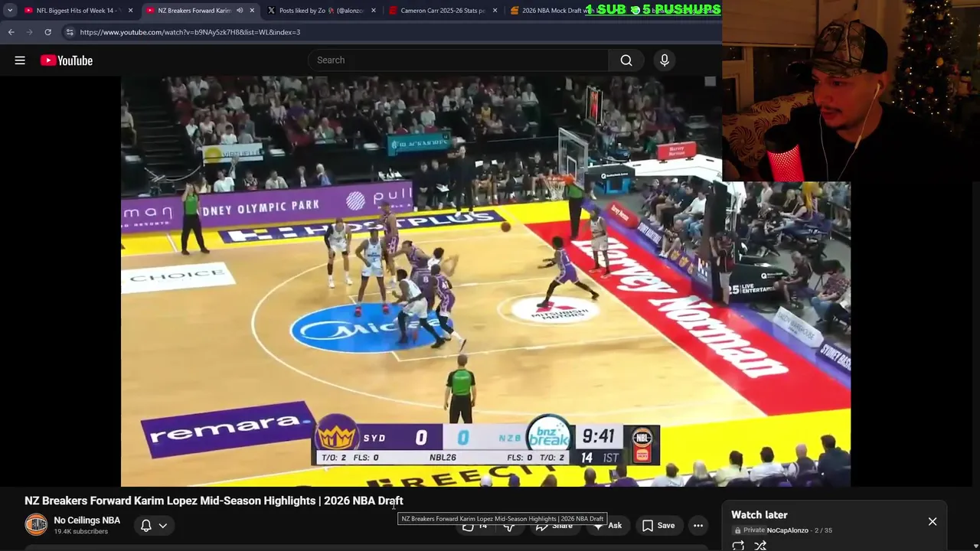Toggle loop playlist icon in Watch later
Image resolution: width=980 pixels, height=551 pixels.
(x=738, y=546)
